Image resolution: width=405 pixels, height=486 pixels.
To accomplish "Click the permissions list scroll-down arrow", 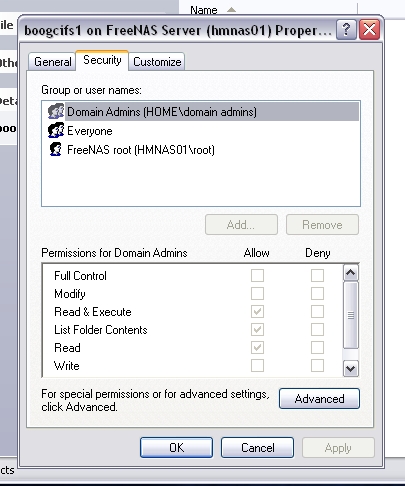I will [x=351, y=369].
